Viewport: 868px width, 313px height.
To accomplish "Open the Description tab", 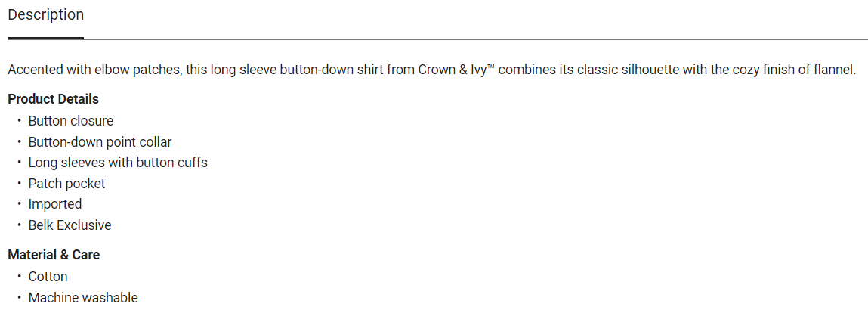I will tap(45, 15).
